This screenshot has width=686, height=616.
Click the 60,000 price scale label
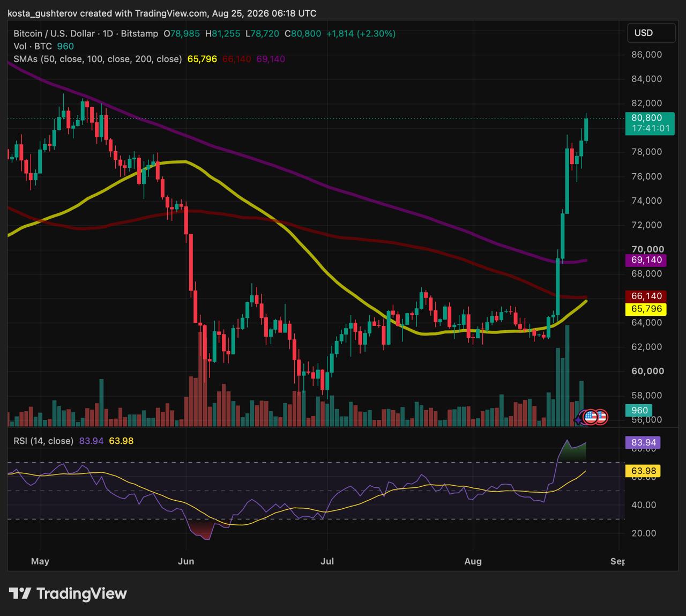pyautogui.click(x=647, y=371)
